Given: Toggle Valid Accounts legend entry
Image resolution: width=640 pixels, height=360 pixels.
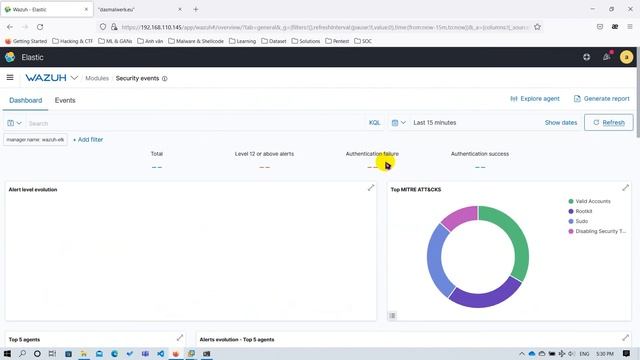Looking at the screenshot, I should click(x=589, y=201).
